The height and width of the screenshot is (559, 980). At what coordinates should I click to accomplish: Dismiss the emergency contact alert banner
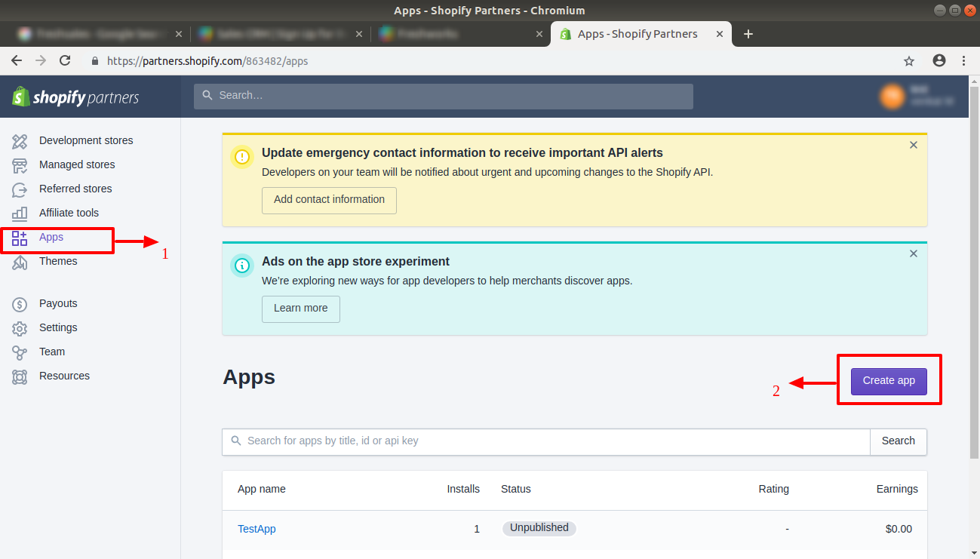[914, 145]
